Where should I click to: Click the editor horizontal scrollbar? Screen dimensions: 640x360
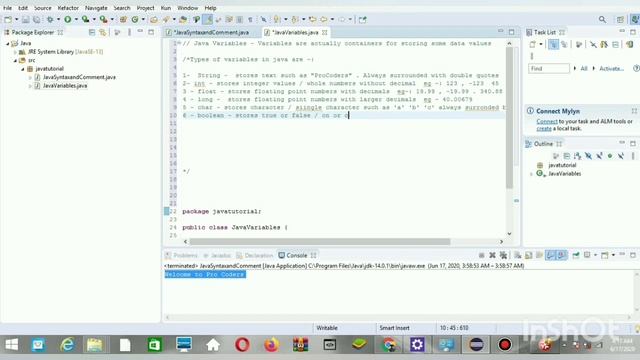pyautogui.click(x=320, y=241)
